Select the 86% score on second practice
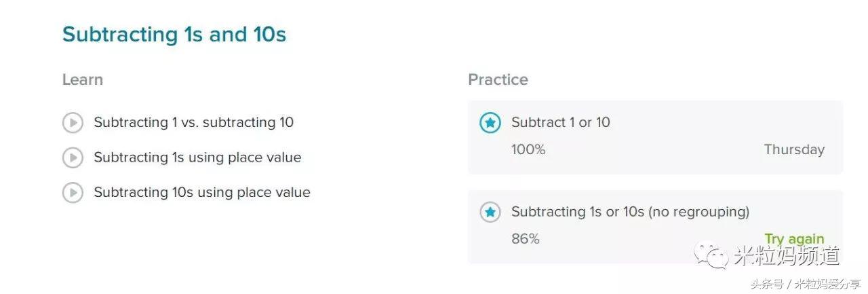Image resolution: width=868 pixels, height=294 pixels. tap(526, 239)
